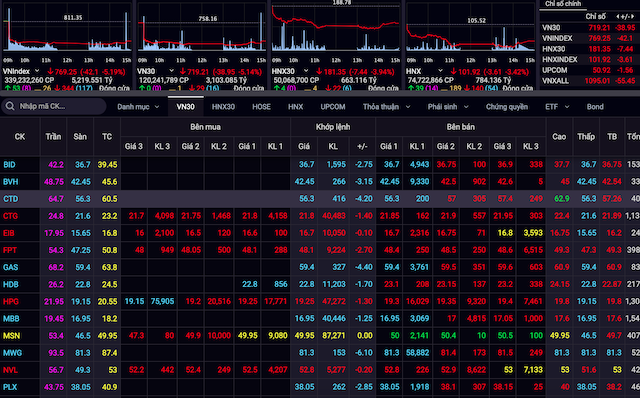Open the Bond tab

point(595,107)
